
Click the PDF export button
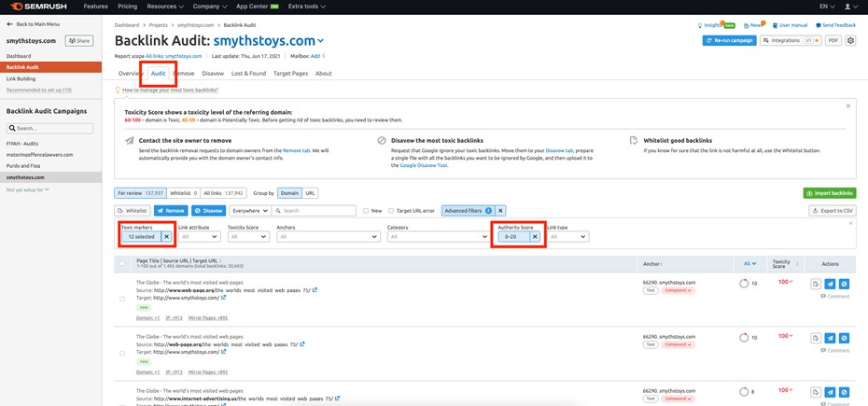coord(833,40)
